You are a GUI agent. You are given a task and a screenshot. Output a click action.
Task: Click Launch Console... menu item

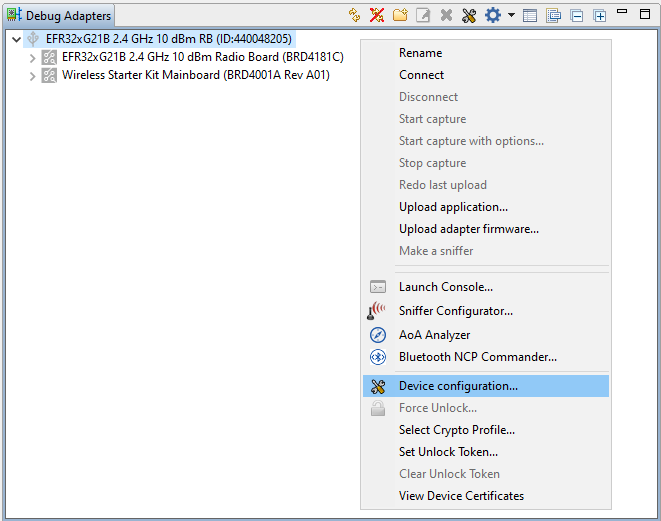coord(445,287)
